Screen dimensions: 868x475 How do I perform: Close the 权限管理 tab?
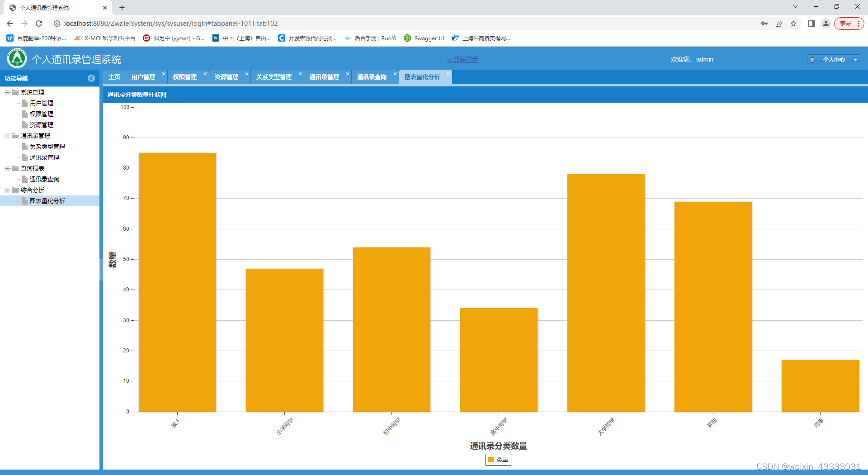205,74
